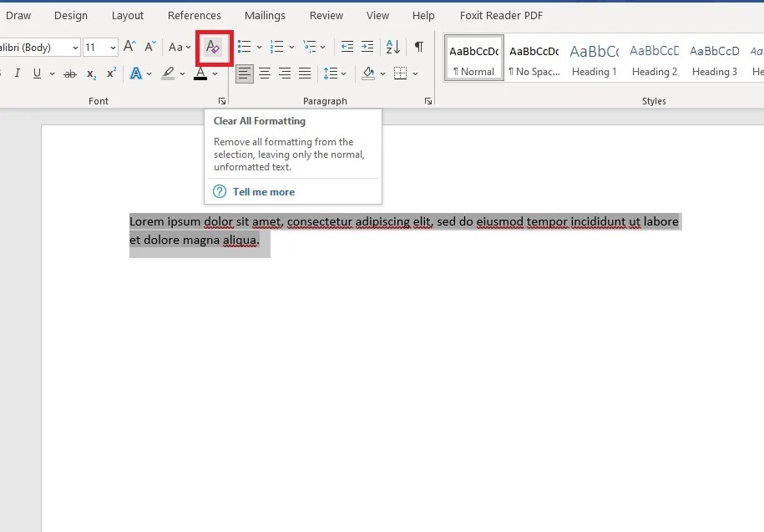Click the Subscript icon

coord(89,74)
